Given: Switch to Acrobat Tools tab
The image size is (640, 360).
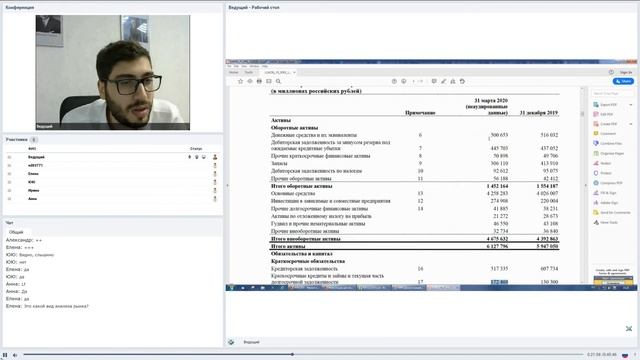Looking at the screenshot, I should tap(249, 72).
